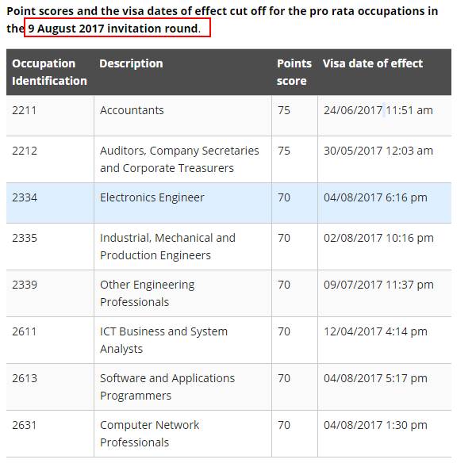Click ICT Business and System Analysts
The height and width of the screenshot is (467, 476).
point(163,340)
